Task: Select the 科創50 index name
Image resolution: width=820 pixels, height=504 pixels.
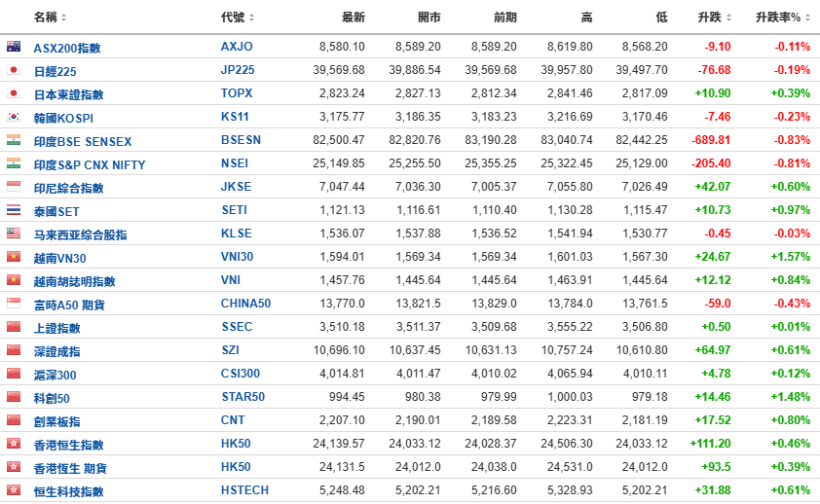Action: pyautogui.click(x=52, y=399)
